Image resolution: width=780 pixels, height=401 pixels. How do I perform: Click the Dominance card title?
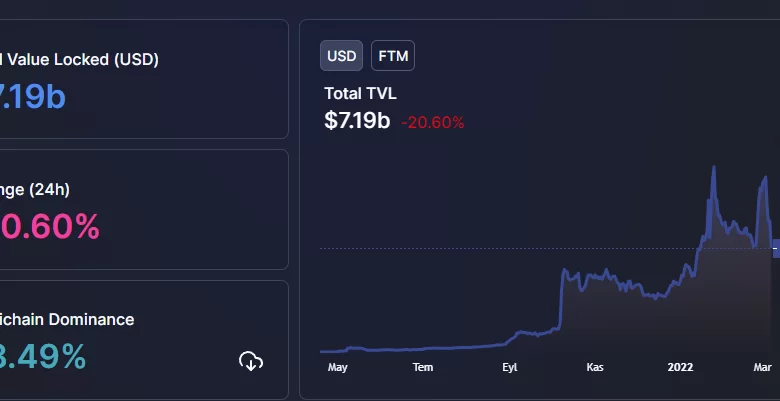67,319
